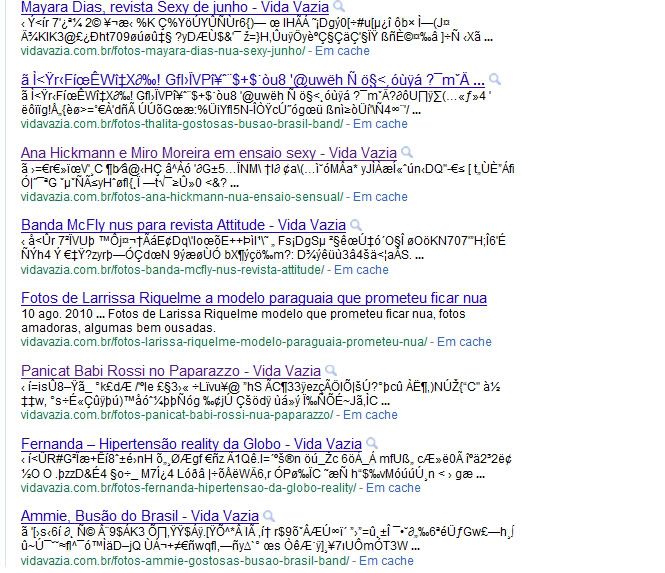Open Panicat Babi Rossi no Paparazzo result
This screenshot has height=573, width=665.
coord(170,371)
